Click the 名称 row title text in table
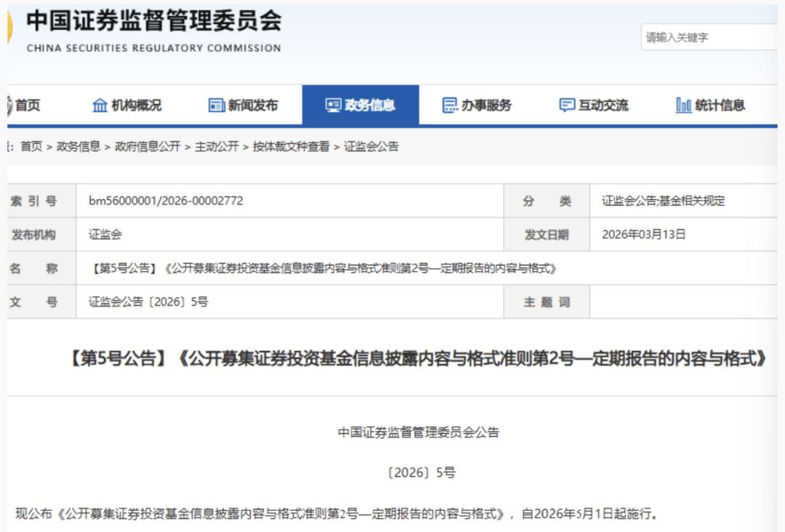The width and height of the screenshot is (785, 532). [x=323, y=268]
